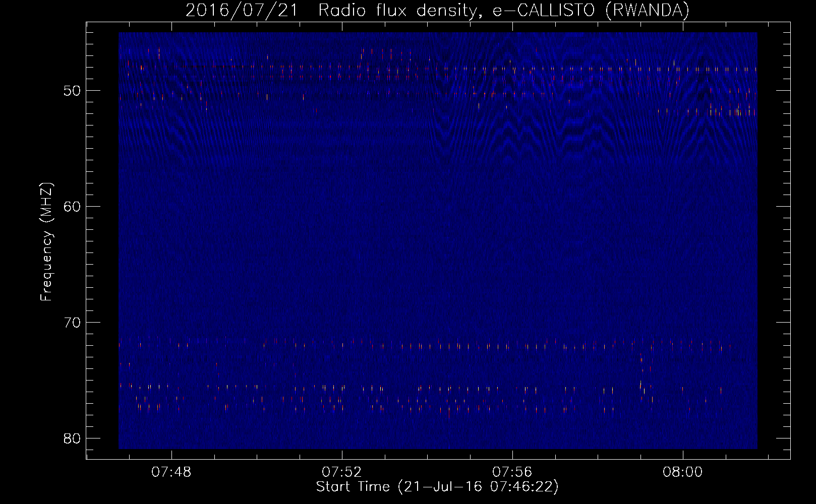Click the "07:48" time tick label

coord(171,472)
